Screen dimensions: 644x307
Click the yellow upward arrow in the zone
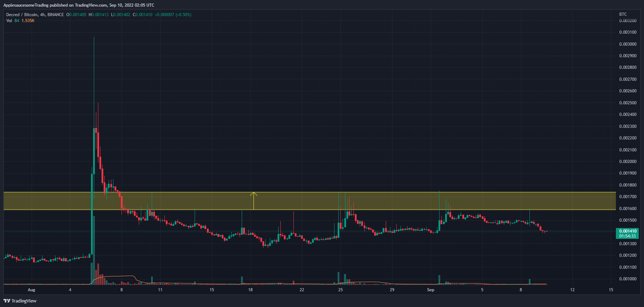coord(254,201)
